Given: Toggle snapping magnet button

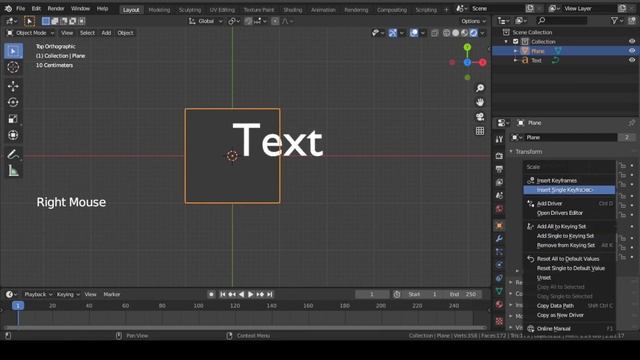Looking at the screenshot, I should pyautogui.click(x=248, y=21).
